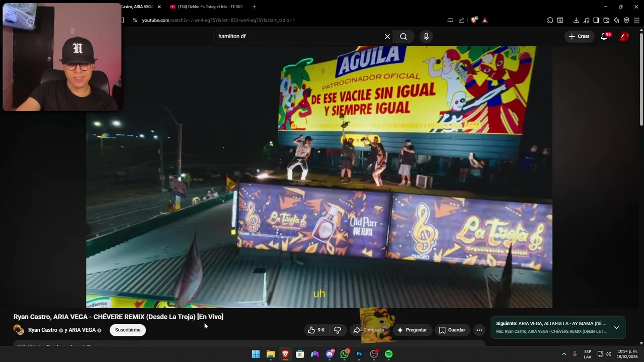Screen dimensions: 644x362
Task: Like the video with the thumbs-up button
Action: click(316, 330)
